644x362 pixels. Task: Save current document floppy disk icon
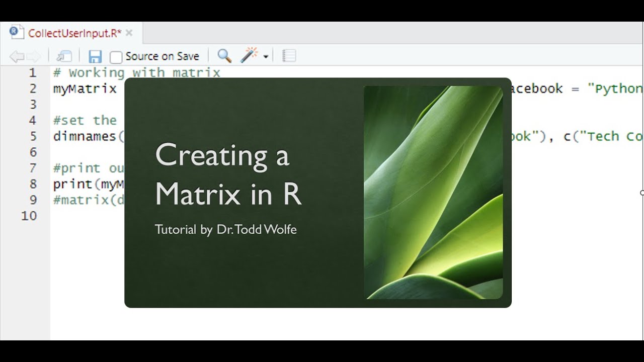pyautogui.click(x=95, y=56)
